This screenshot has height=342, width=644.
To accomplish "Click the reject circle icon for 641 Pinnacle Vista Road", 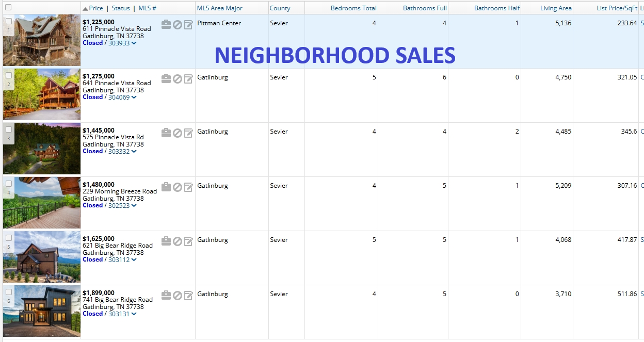I will pyautogui.click(x=177, y=79).
